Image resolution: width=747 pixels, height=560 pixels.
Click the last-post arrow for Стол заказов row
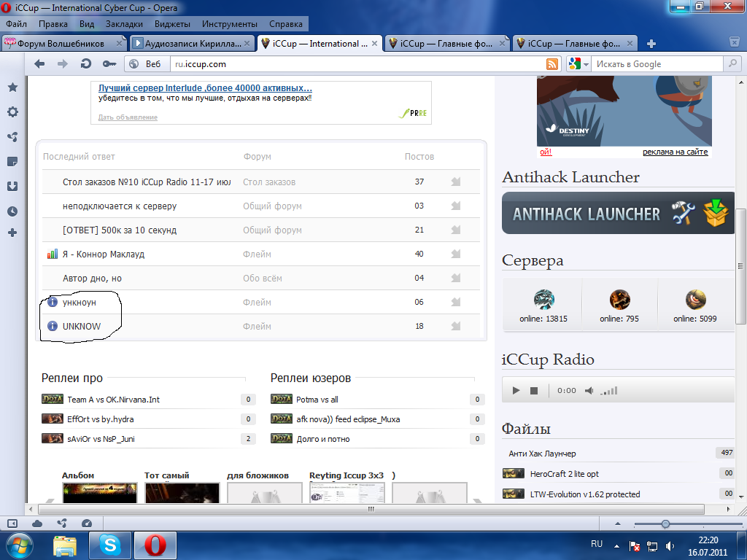[456, 182]
